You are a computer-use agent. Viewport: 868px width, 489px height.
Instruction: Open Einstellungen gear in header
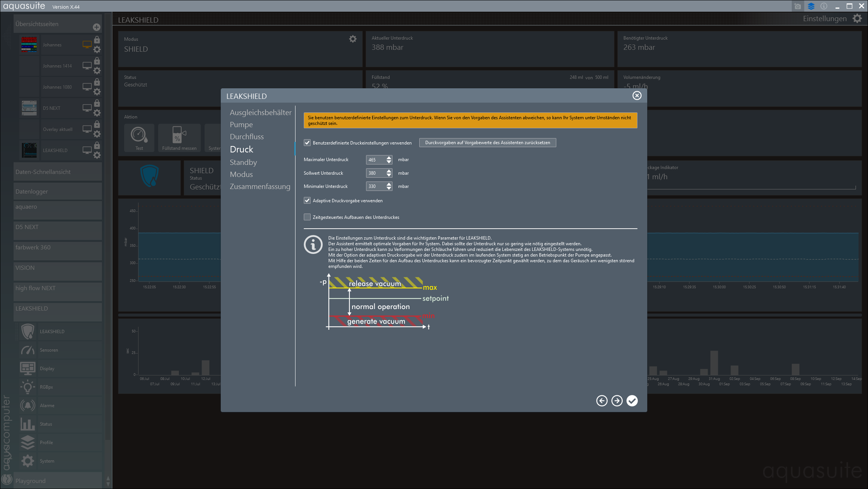click(857, 18)
